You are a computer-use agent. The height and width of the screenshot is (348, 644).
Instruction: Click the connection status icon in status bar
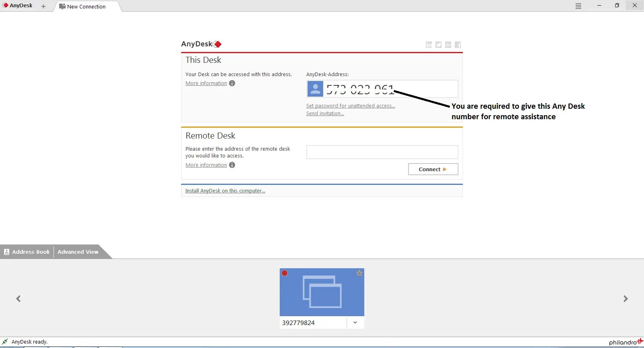[x=5, y=342]
